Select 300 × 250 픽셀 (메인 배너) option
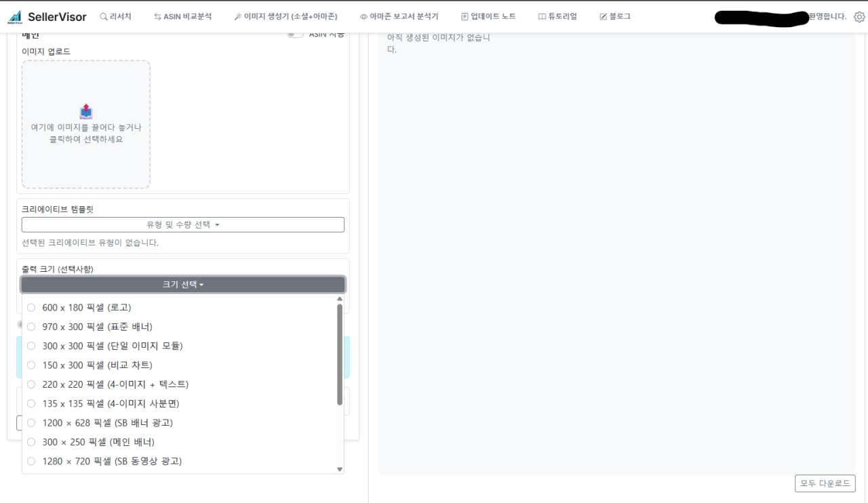The height and width of the screenshot is (503, 868). click(31, 442)
